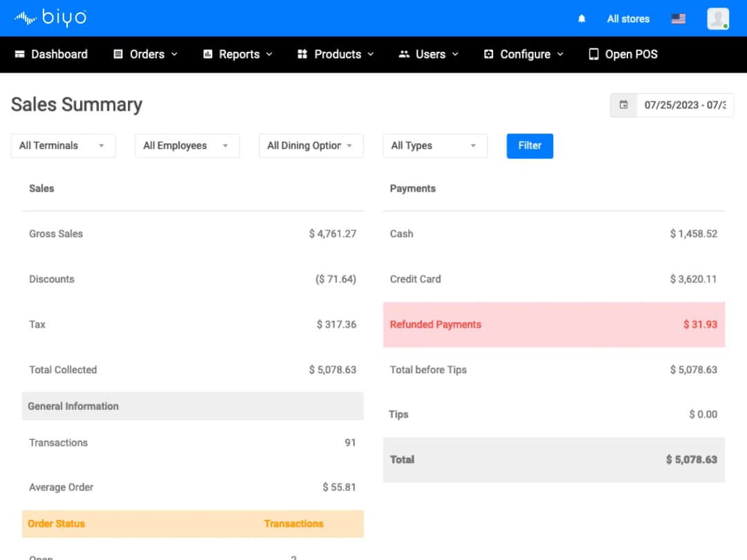Open the All Terminals dropdown
This screenshot has height=560, width=747.
click(62, 146)
